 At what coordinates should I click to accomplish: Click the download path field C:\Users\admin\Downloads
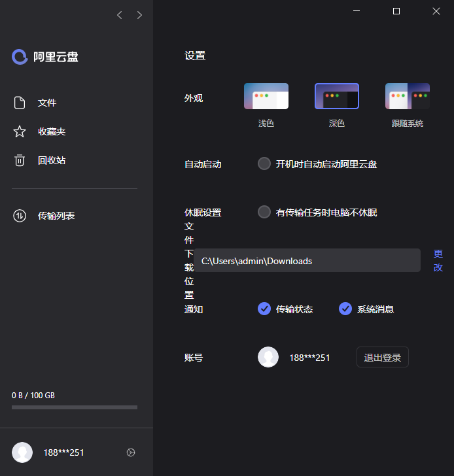point(307,260)
